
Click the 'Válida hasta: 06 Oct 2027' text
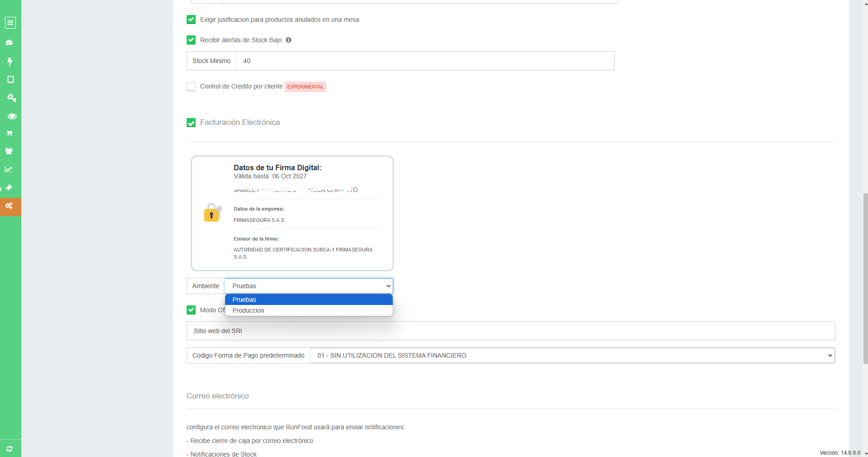(270, 176)
